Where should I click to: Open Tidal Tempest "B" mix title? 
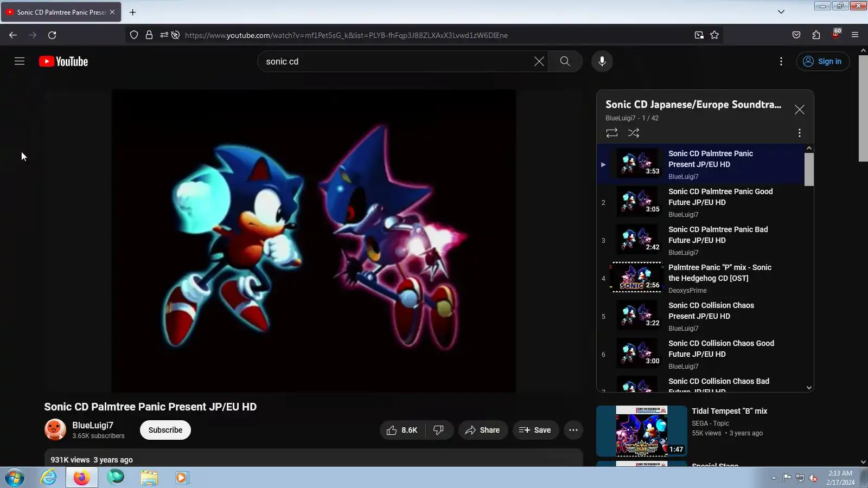coord(730,411)
